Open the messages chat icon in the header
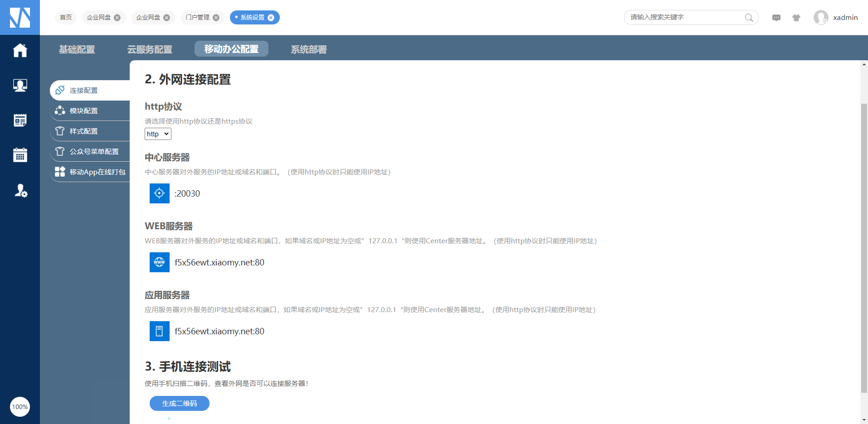Screen dimensions: 868x424 (x=776, y=18)
